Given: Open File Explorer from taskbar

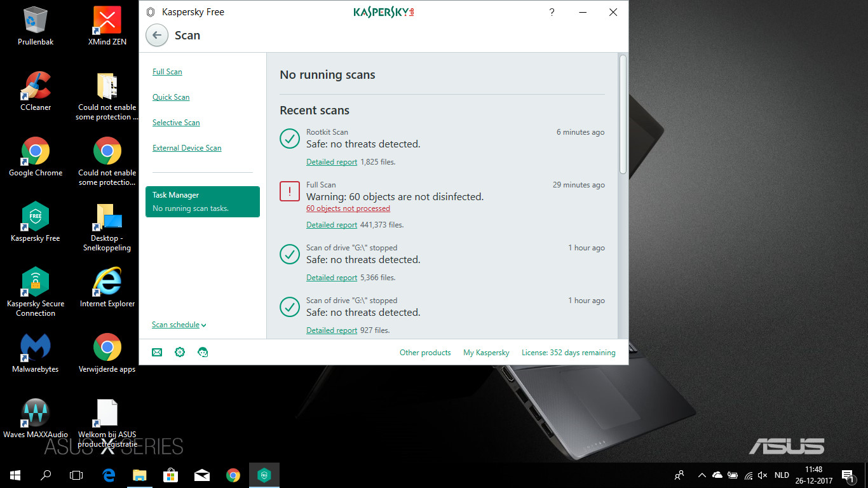Looking at the screenshot, I should pyautogui.click(x=139, y=475).
